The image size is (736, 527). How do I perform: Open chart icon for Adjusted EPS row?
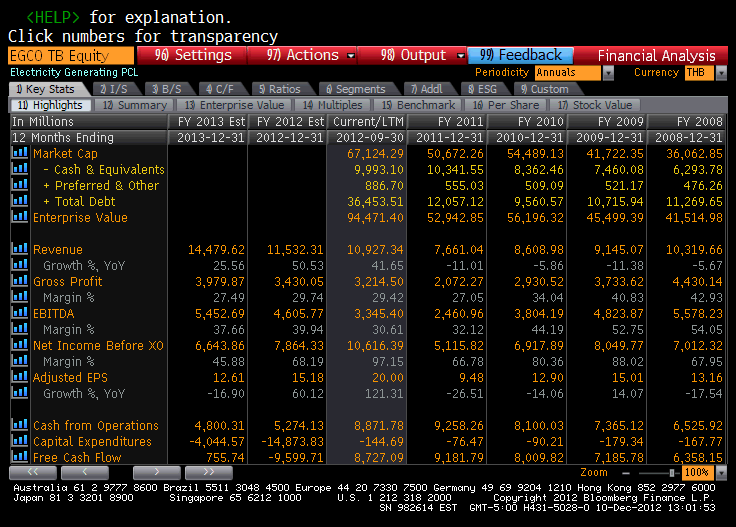click(20, 377)
